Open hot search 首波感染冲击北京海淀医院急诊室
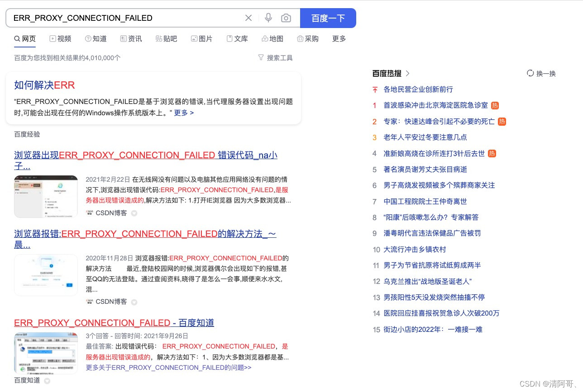 [436, 105]
